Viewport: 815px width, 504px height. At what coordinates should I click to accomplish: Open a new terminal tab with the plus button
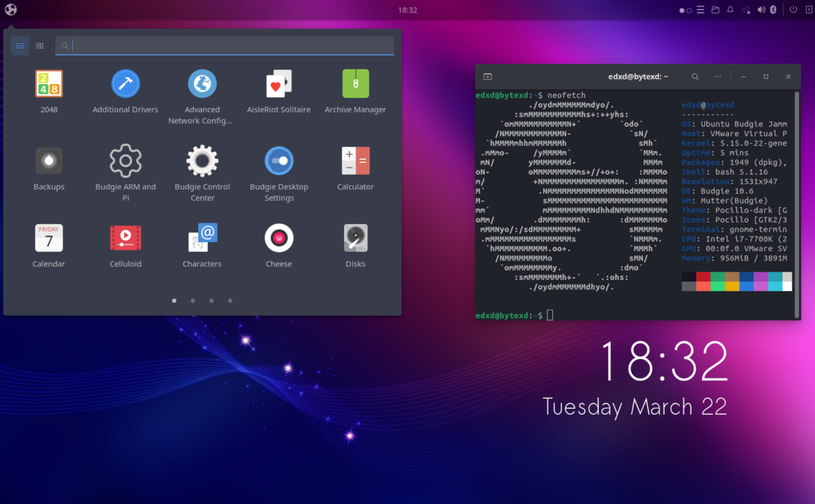[488, 77]
